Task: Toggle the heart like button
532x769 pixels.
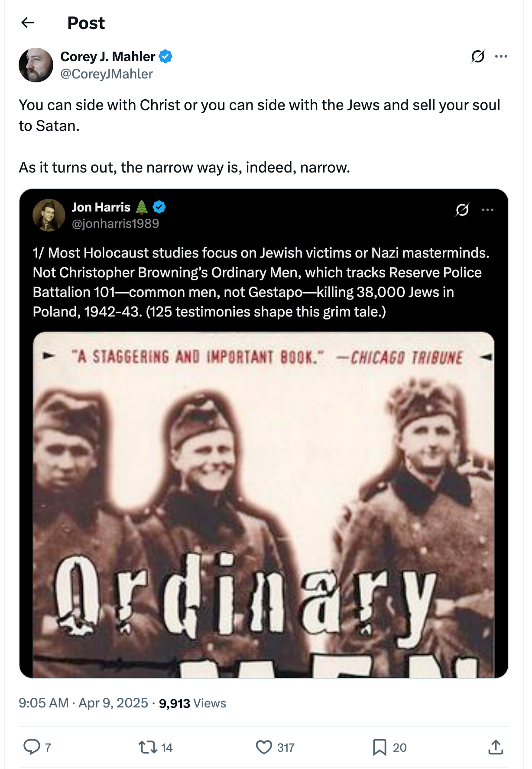Action: 264,747
